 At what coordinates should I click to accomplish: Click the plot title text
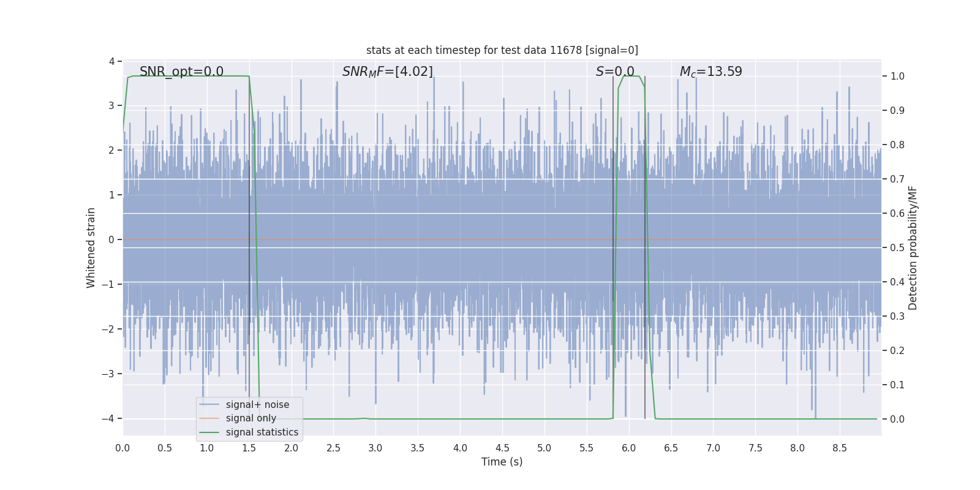pyautogui.click(x=502, y=50)
